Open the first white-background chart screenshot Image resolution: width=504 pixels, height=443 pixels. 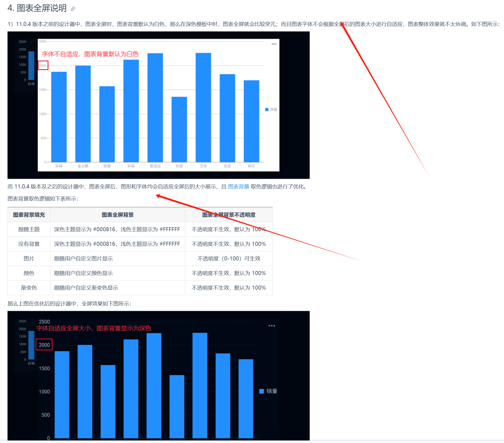159,105
